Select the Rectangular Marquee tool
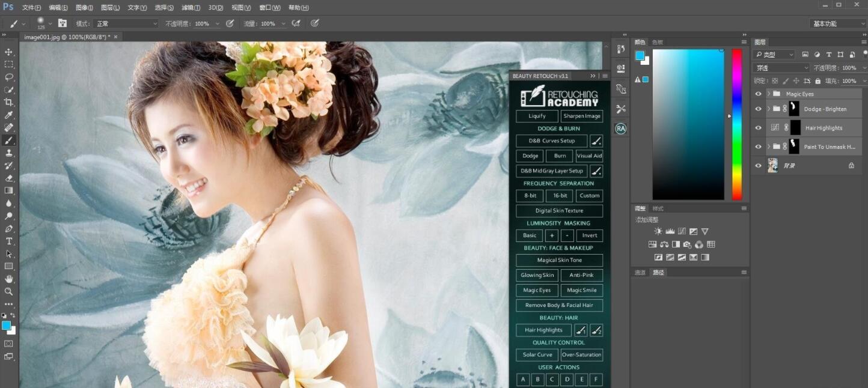Image resolution: width=868 pixels, height=388 pixels. (x=8, y=65)
